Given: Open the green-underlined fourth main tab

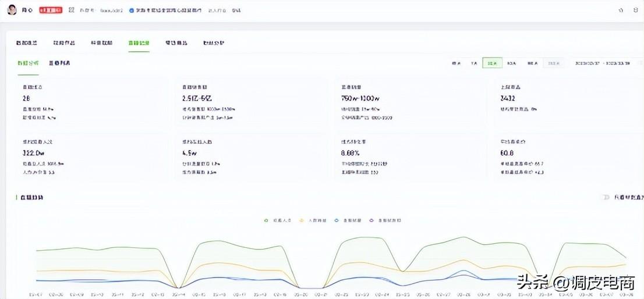Looking at the screenshot, I should tap(139, 42).
